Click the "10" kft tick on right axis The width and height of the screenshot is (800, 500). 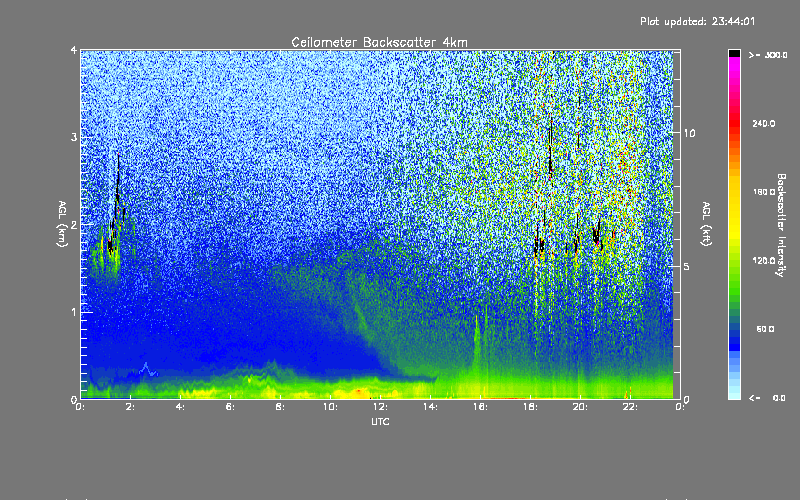click(x=689, y=133)
